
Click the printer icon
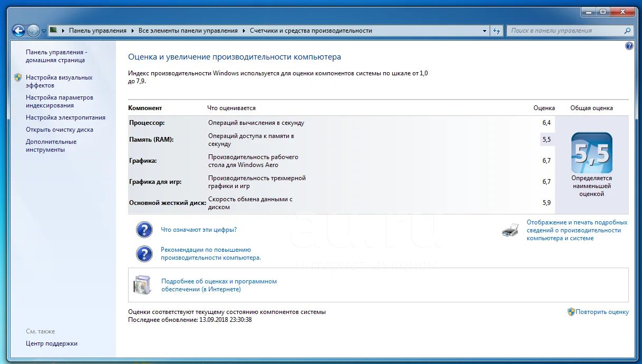point(510,230)
